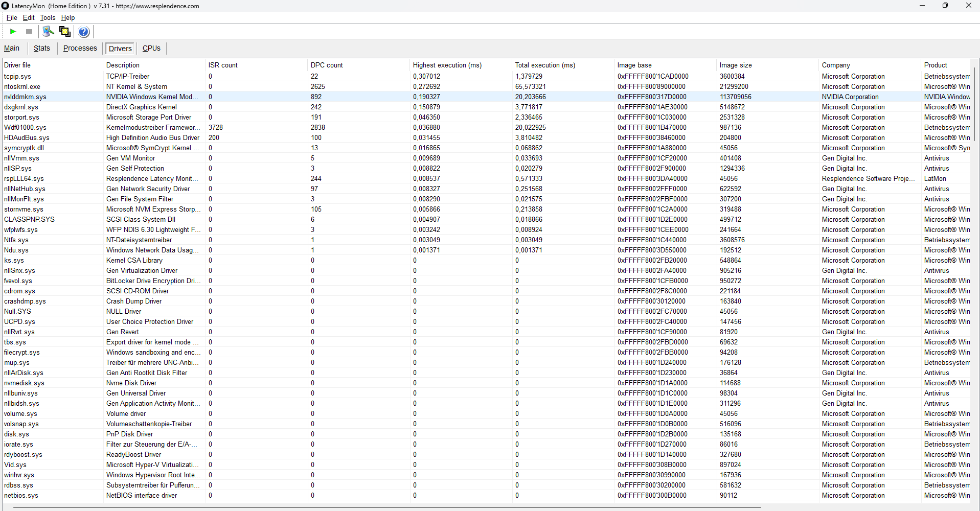980x511 pixels.
Task: Open the Stats tab
Action: [x=41, y=48]
